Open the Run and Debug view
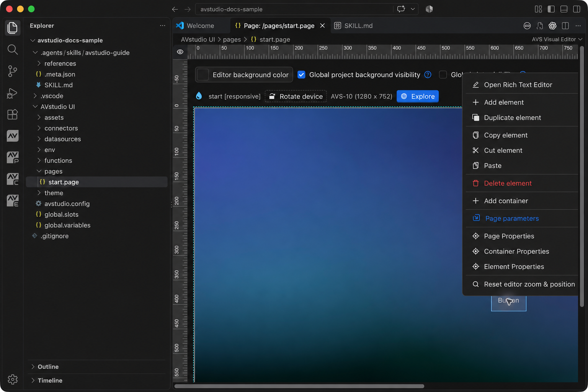This screenshot has height=392, width=588. click(13, 93)
